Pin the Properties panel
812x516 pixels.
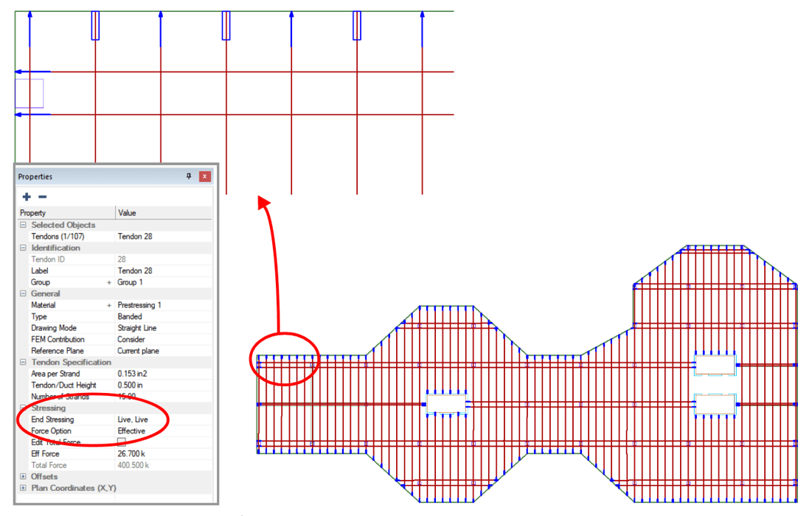[189, 177]
